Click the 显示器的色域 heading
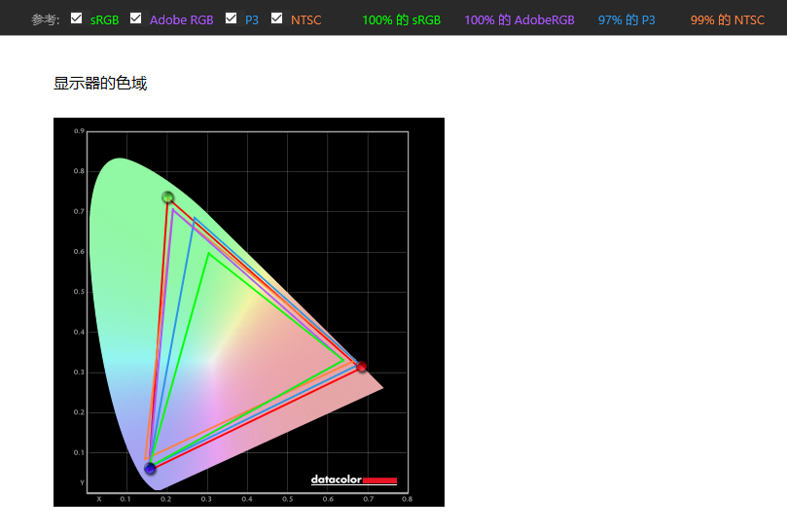This screenshot has height=532, width=787. [x=100, y=84]
